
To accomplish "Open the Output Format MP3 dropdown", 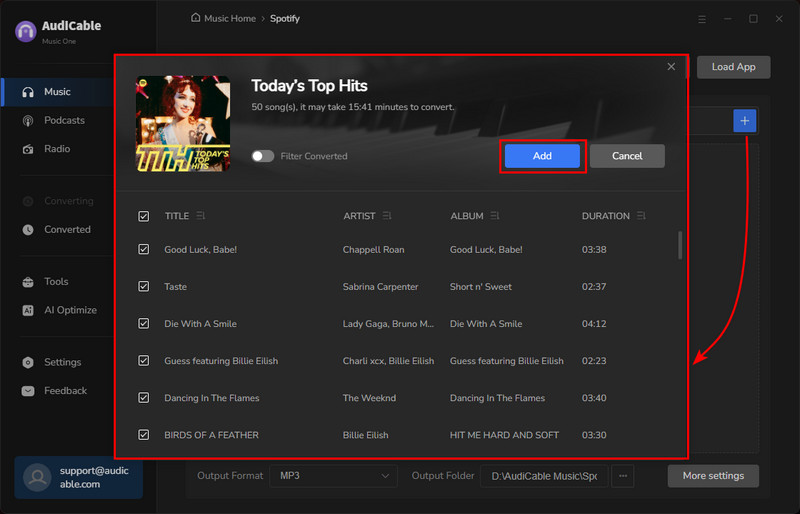I will (333, 476).
